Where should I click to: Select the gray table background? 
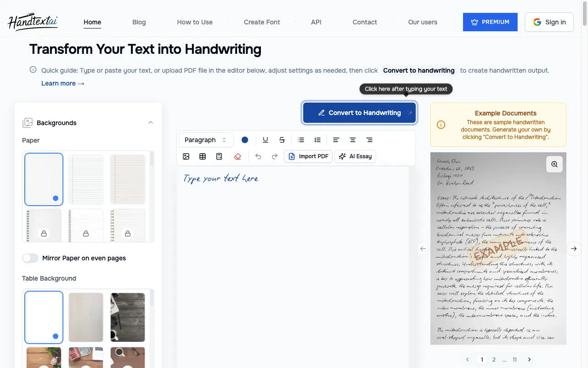[86, 317]
